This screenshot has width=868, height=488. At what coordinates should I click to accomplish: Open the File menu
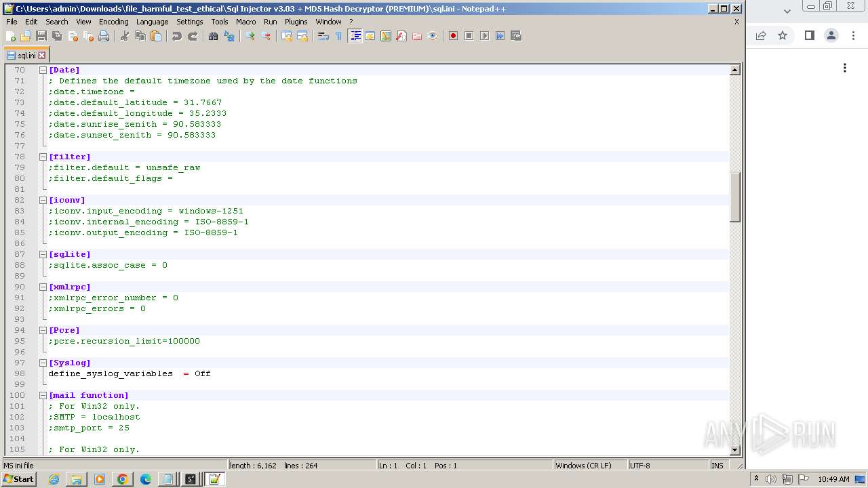pos(12,22)
